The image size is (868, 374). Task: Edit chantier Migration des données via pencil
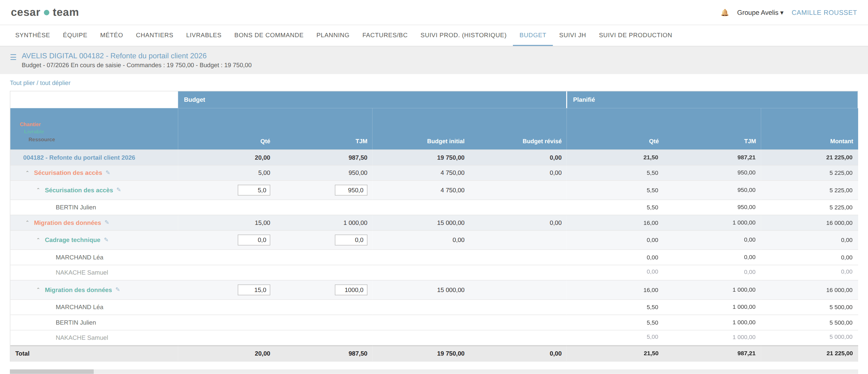(x=107, y=222)
